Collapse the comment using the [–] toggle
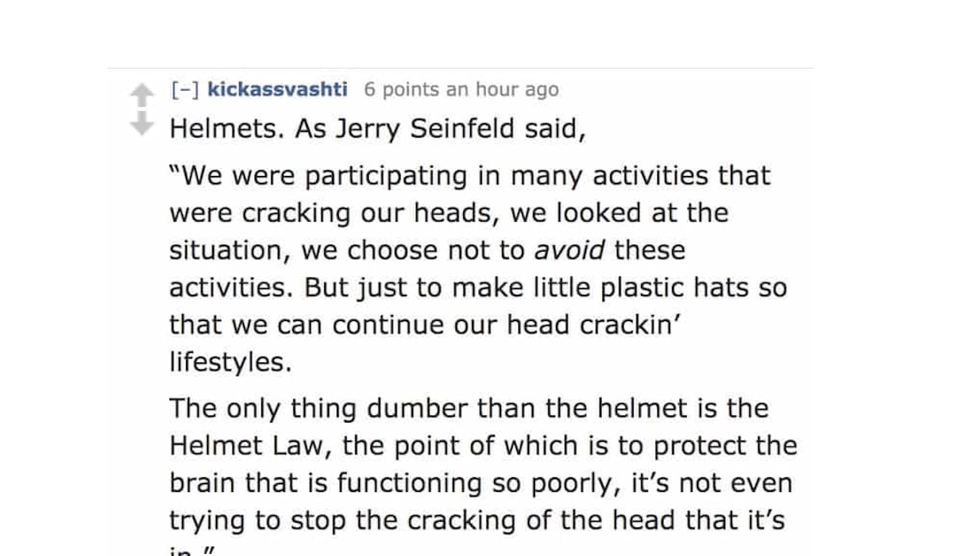980x556 pixels. coord(185,90)
